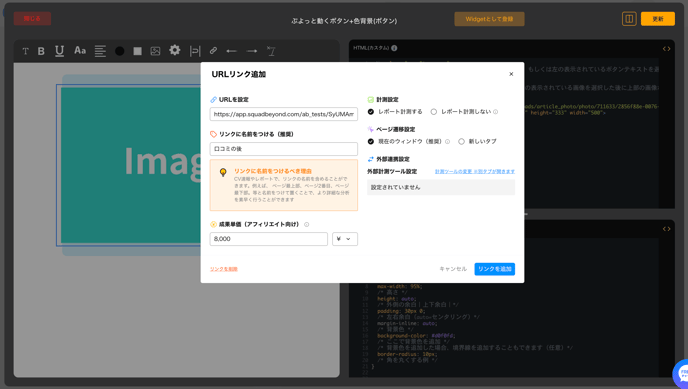Screen dimensions: 688x389
Task: Click the 成果単価 field showing 8,000
Action: pos(269,239)
